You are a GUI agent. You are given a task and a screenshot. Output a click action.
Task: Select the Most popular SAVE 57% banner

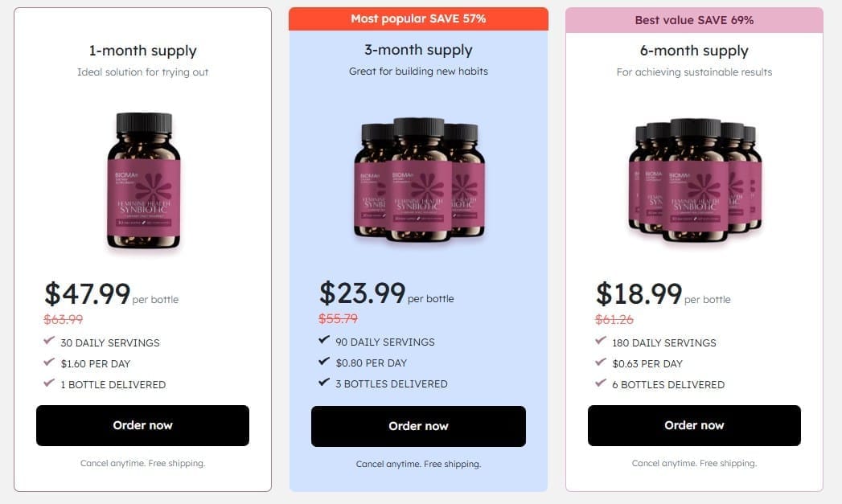click(x=418, y=18)
